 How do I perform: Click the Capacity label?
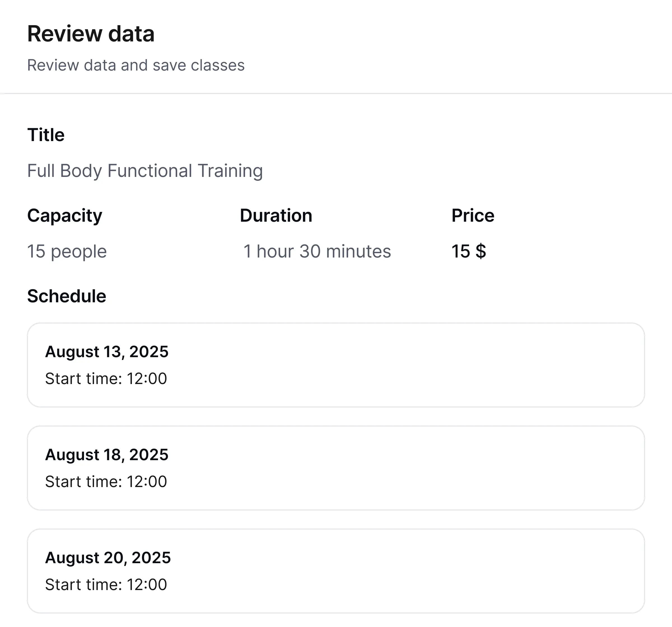coord(65,216)
